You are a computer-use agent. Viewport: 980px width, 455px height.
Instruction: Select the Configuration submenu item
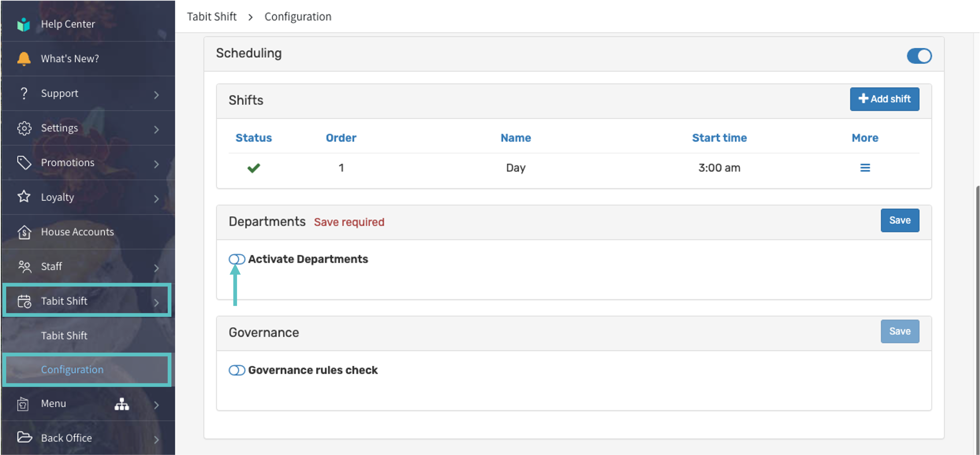[x=72, y=370]
